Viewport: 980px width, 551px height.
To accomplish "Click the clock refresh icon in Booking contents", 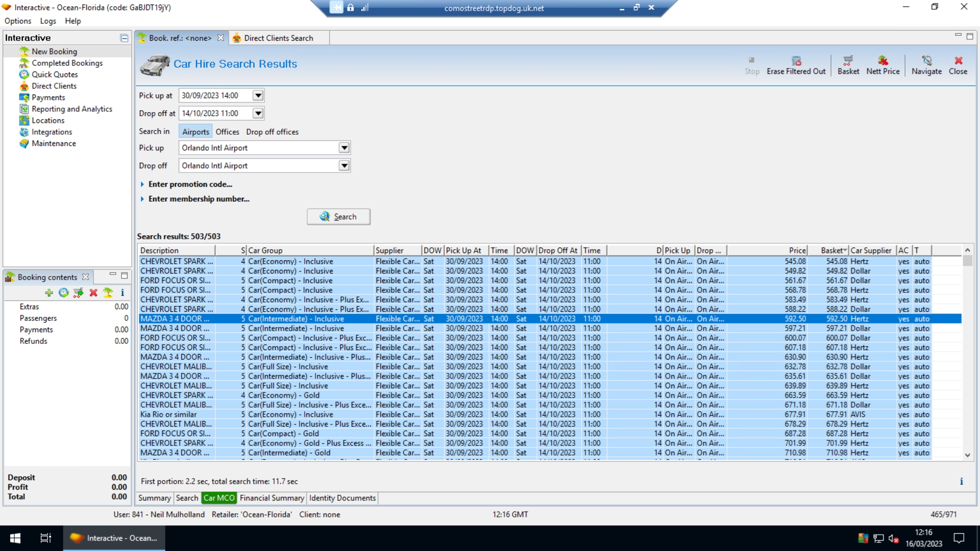I will [x=63, y=293].
